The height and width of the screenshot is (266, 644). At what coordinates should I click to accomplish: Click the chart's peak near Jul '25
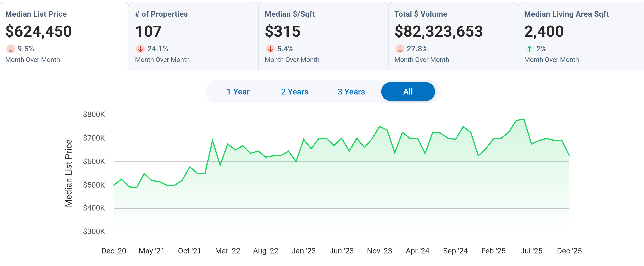pyautogui.click(x=524, y=119)
